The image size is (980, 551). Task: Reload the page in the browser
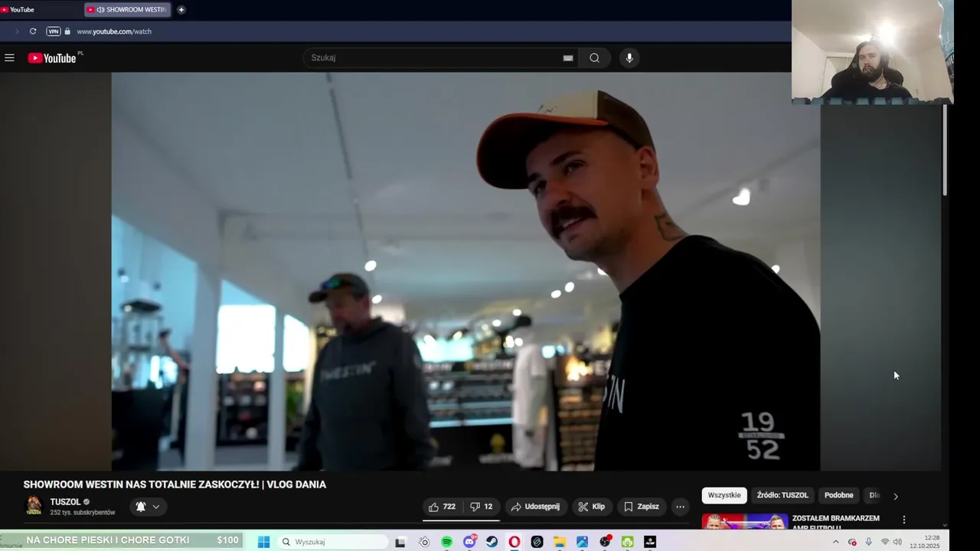pos(33,31)
